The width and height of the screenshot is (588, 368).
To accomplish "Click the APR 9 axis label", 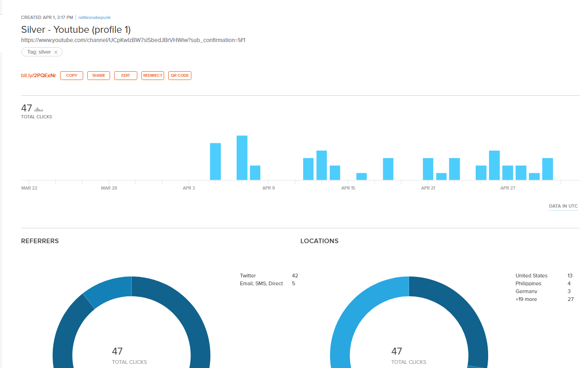I will point(269,188).
